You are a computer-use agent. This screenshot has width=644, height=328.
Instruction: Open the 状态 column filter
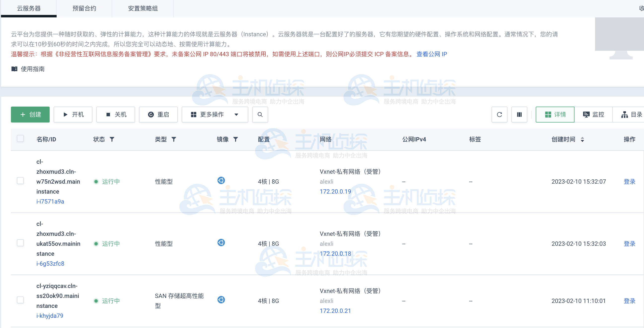pyautogui.click(x=112, y=139)
